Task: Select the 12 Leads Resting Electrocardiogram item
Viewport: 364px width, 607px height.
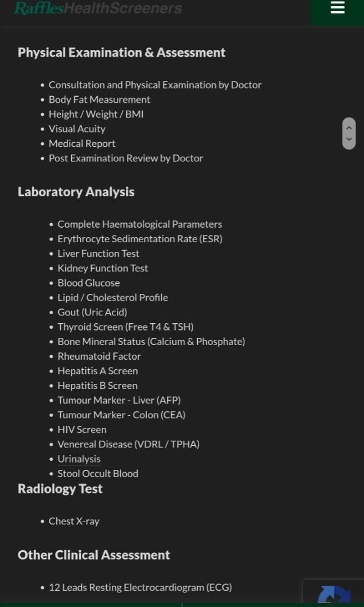Action: point(140,587)
